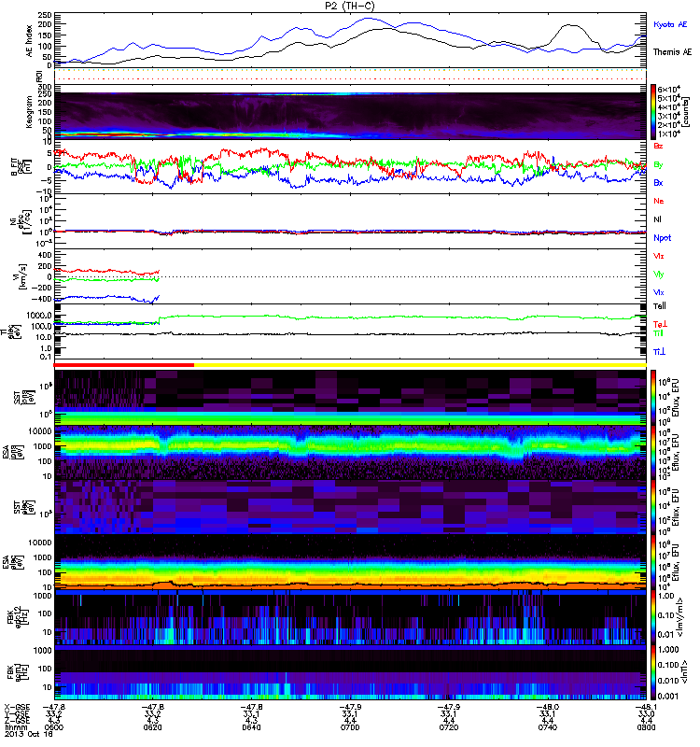Select the red Te perpendicular legend label
700x747 pixels.
[660, 324]
